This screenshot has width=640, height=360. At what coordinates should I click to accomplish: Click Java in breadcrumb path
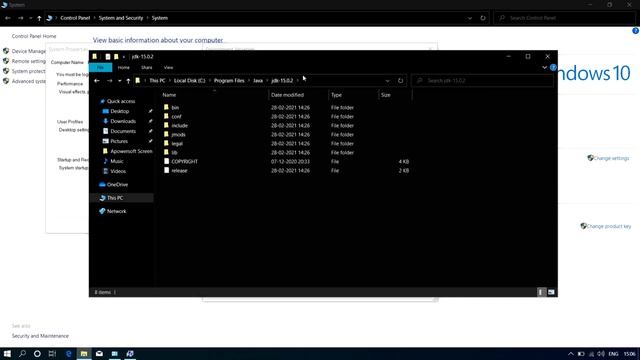pyautogui.click(x=258, y=81)
